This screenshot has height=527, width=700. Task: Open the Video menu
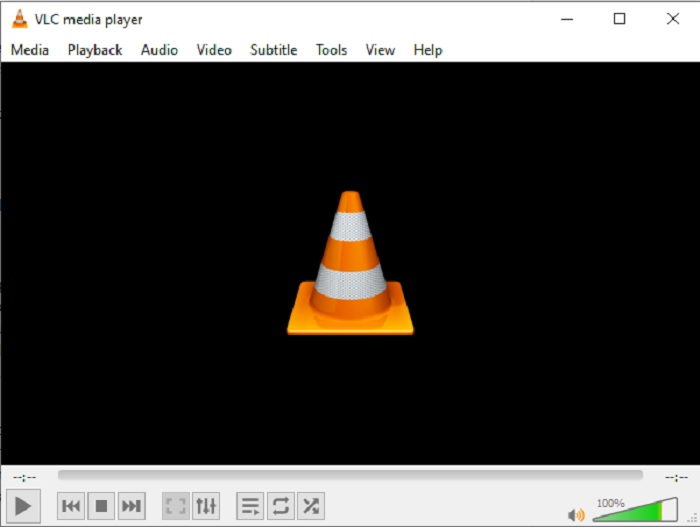pos(214,50)
